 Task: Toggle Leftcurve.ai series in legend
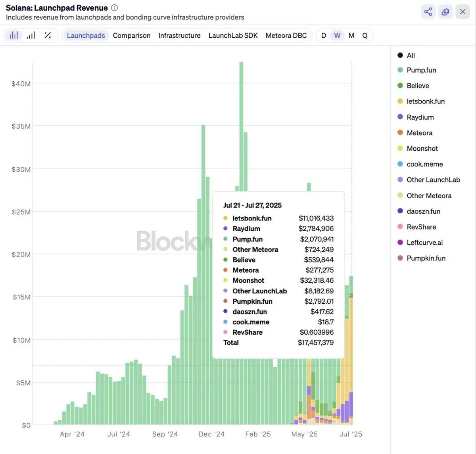click(x=420, y=242)
